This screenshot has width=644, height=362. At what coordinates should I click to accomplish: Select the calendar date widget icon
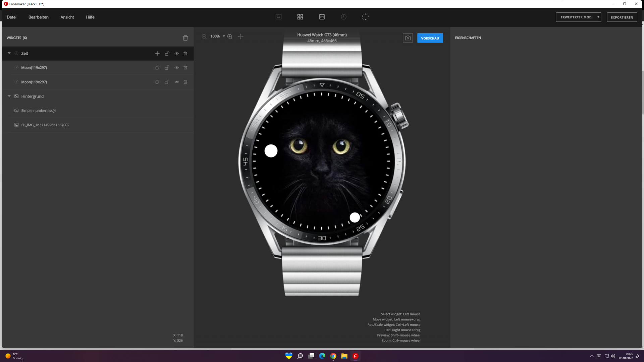(x=322, y=17)
